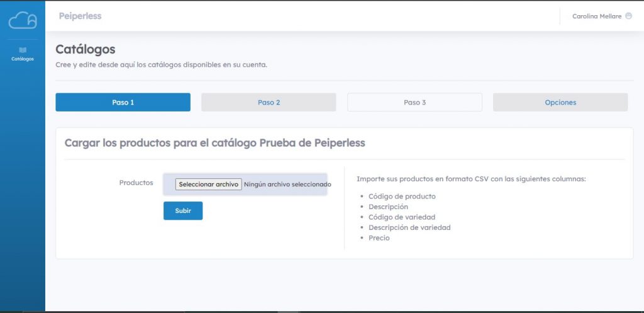Click the Peiperless brand title link
The width and height of the screenshot is (644, 313).
click(80, 16)
